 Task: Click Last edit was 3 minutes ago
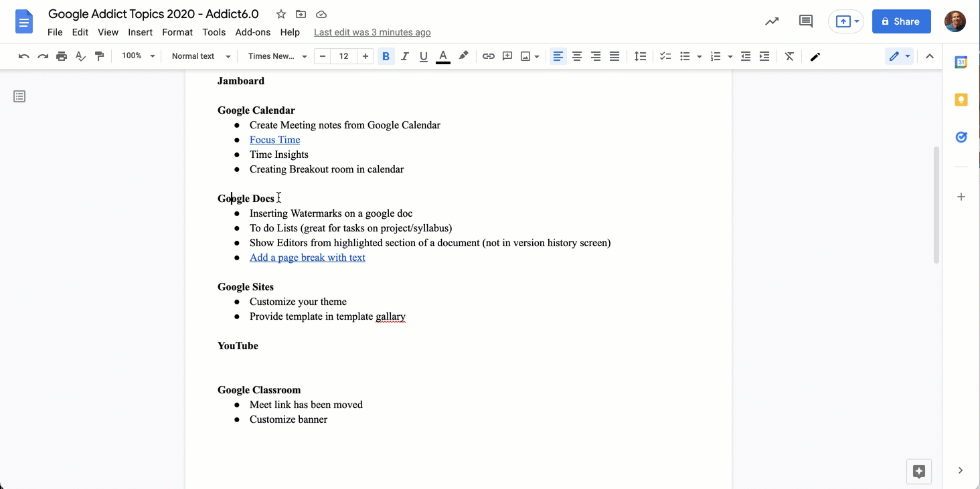click(372, 32)
